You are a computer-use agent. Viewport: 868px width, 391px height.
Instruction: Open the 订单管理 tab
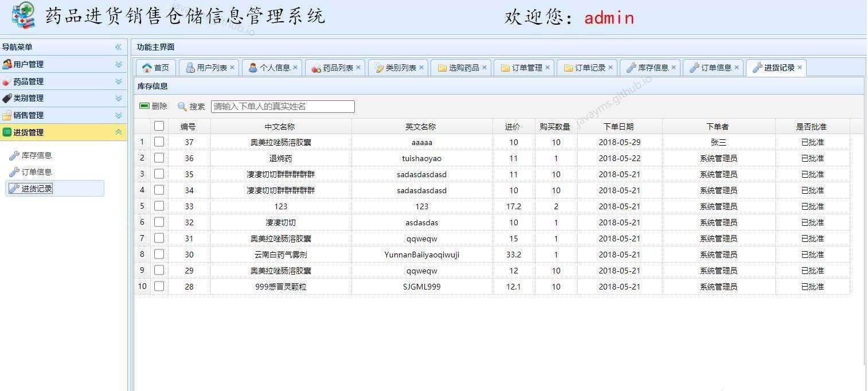tap(525, 67)
